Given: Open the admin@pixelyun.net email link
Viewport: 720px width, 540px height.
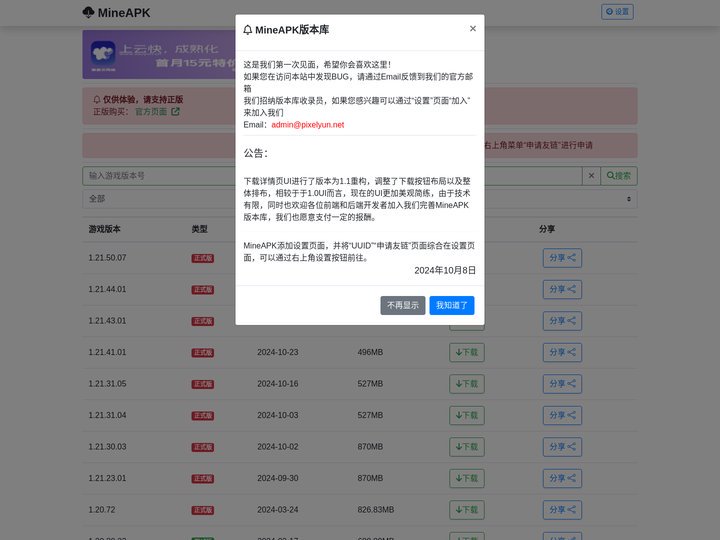Looking at the screenshot, I should click(x=308, y=125).
